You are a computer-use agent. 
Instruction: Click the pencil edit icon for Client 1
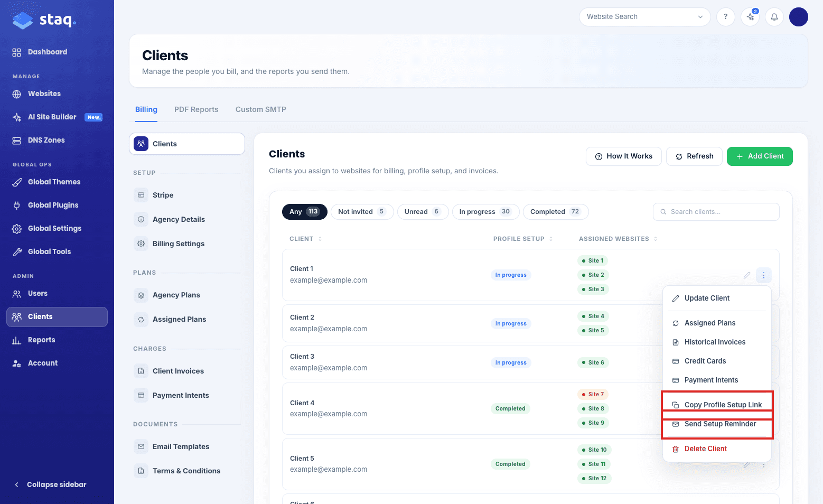747,275
